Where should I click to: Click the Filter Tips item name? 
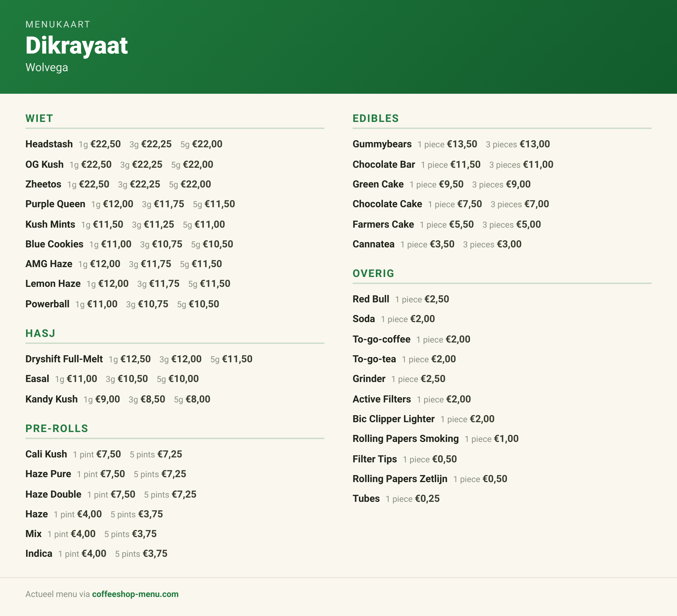tap(375, 459)
